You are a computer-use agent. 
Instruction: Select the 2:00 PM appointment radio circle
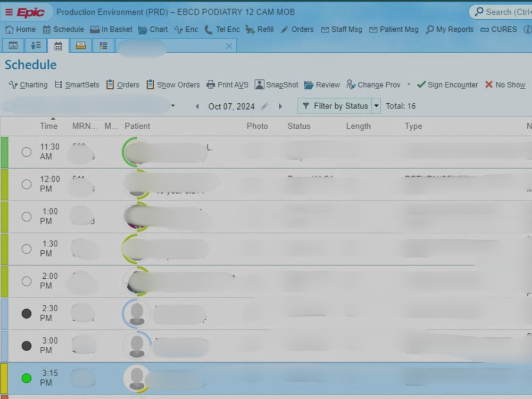(27, 281)
